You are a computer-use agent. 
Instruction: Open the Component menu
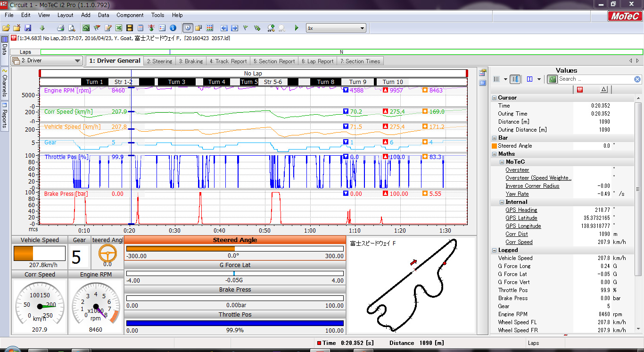pyautogui.click(x=130, y=15)
